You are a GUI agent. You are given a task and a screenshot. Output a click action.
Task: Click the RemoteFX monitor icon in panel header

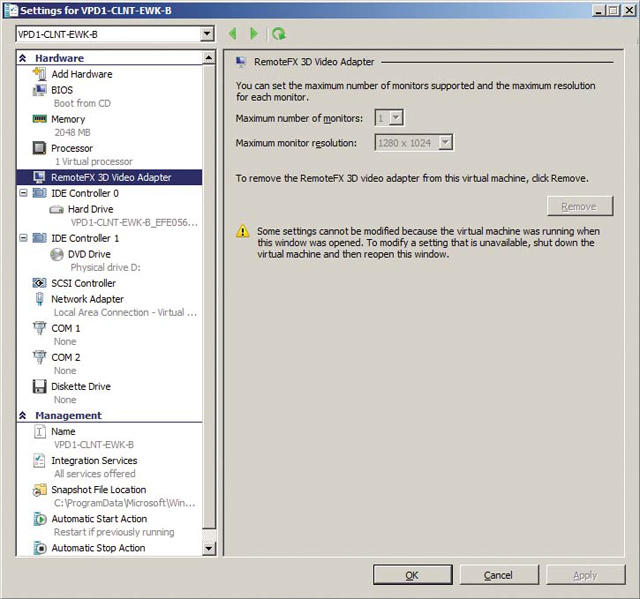click(x=241, y=62)
